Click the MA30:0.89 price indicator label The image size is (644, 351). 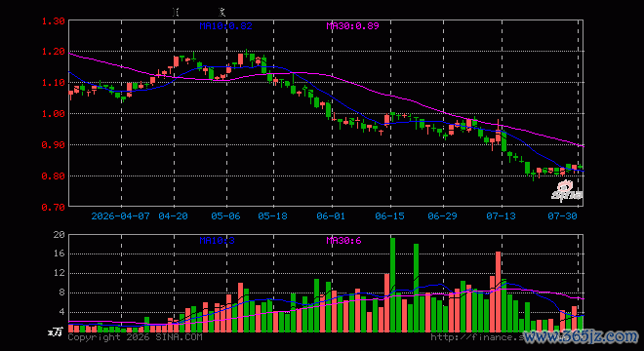pos(352,26)
